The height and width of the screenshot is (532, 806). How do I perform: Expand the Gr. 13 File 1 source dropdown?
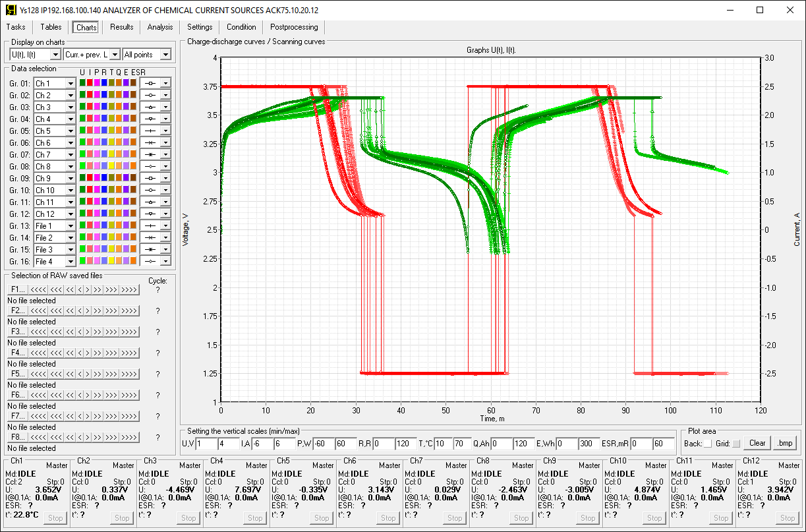71,226
